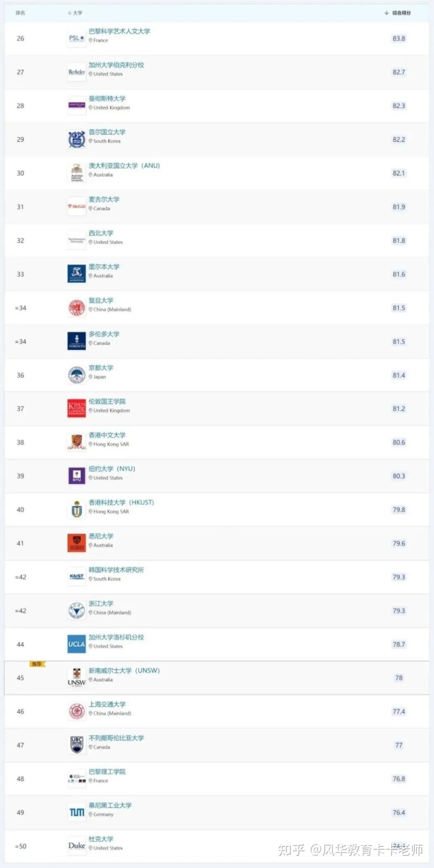Sort by 大学 column header arrow

[x=69, y=13]
